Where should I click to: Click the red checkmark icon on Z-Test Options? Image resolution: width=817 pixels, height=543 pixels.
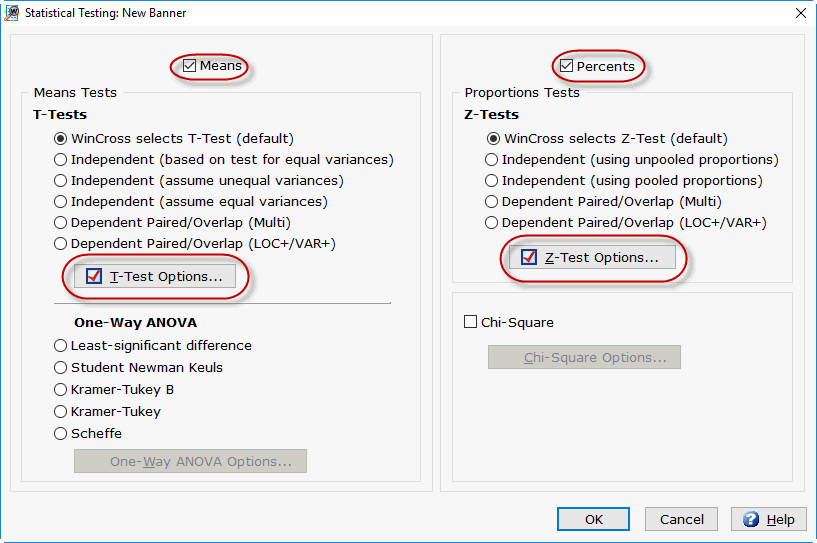(x=529, y=257)
